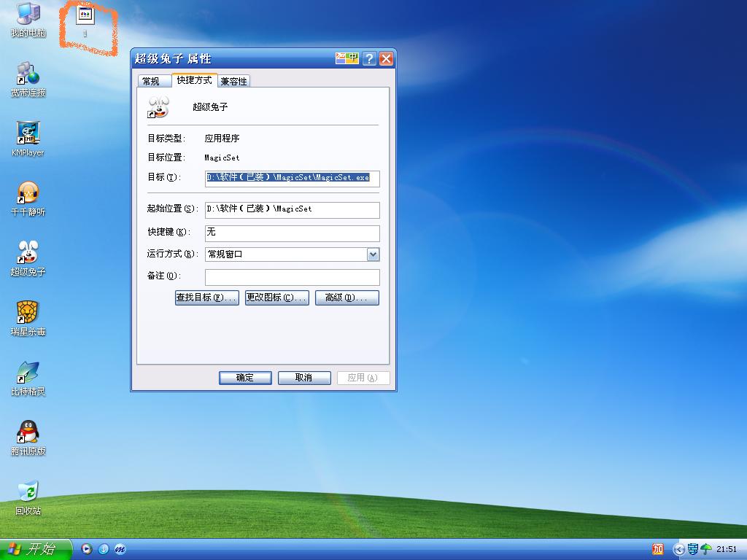
Task: Launch media player from quick launch bar
Action: [x=86, y=549]
